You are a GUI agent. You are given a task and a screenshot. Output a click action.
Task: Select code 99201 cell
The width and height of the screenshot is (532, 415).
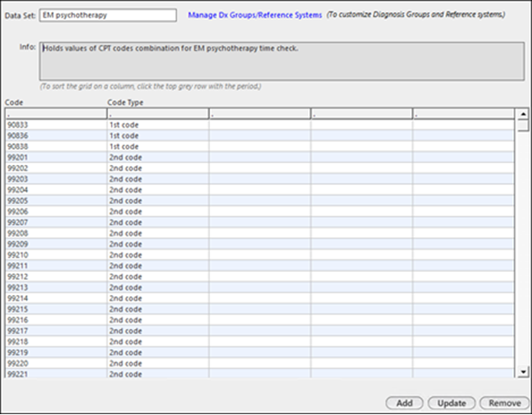[56, 157]
